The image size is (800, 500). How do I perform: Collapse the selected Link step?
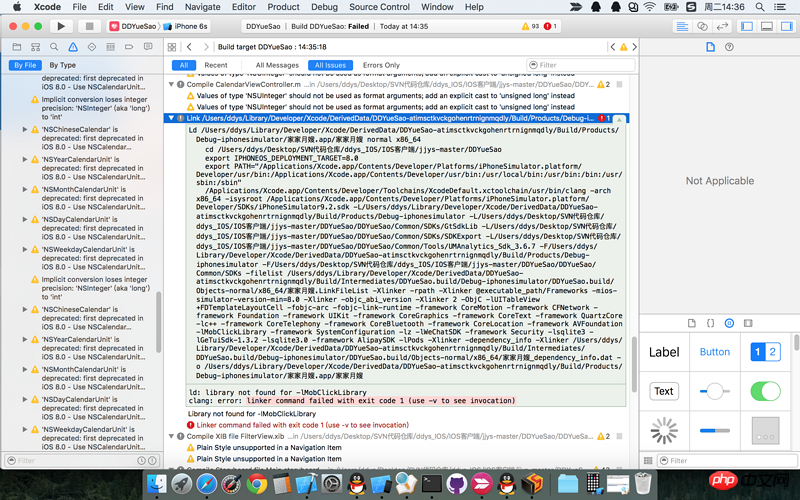(x=171, y=118)
